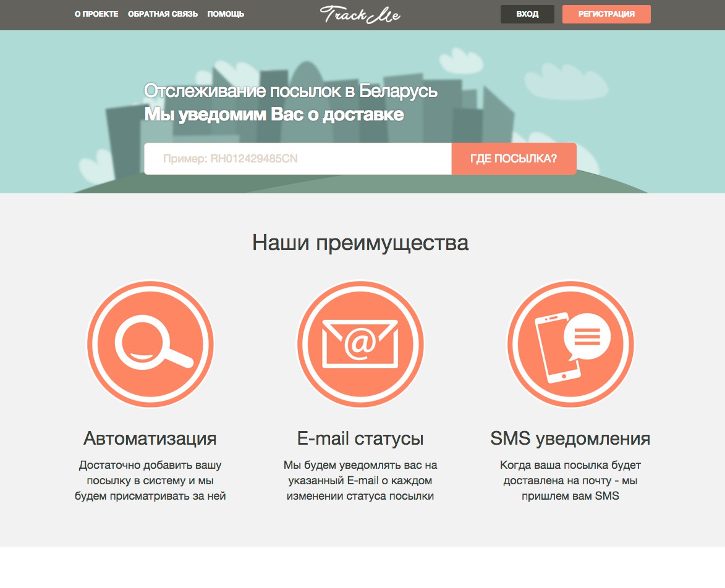This screenshot has width=725, height=588.
Task: Click the Отслеживание посылок в Беларусь headline
Action: [291, 91]
